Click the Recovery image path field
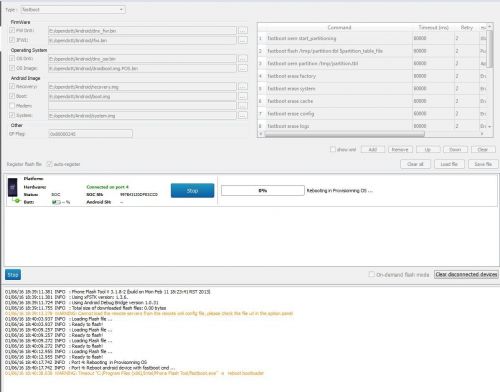 (x=142, y=87)
